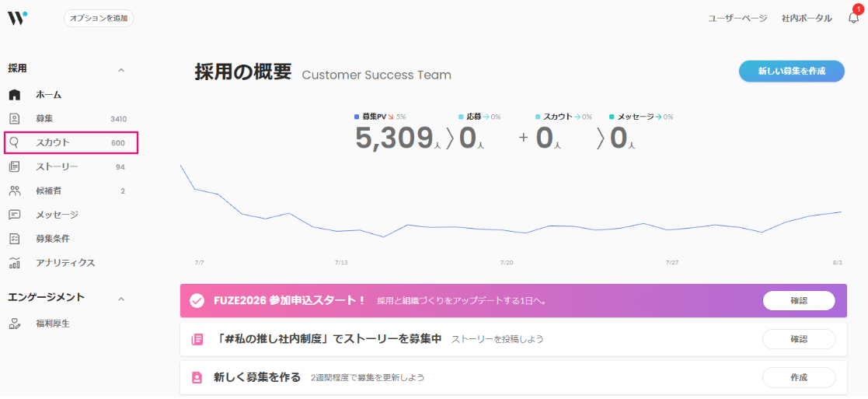Open the notification bell icon
The height and width of the screenshot is (399, 868).
[x=853, y=19]
